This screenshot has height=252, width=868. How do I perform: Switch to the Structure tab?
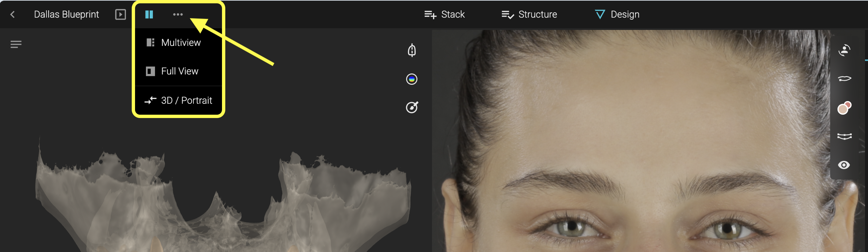click(529, 15)
